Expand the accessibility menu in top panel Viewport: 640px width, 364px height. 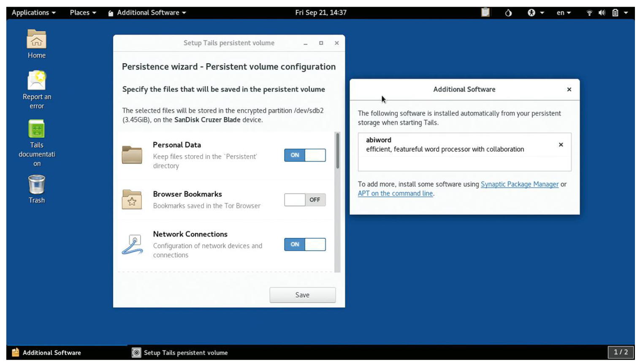[x=535, y=13]
